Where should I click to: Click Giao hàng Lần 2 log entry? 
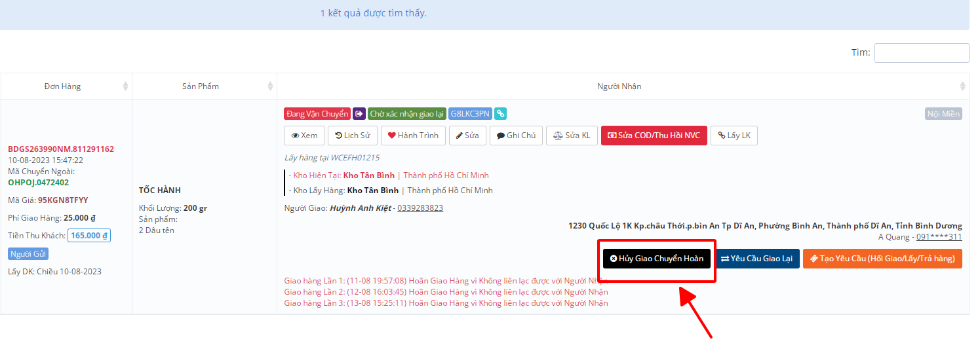tap(446, 292)
